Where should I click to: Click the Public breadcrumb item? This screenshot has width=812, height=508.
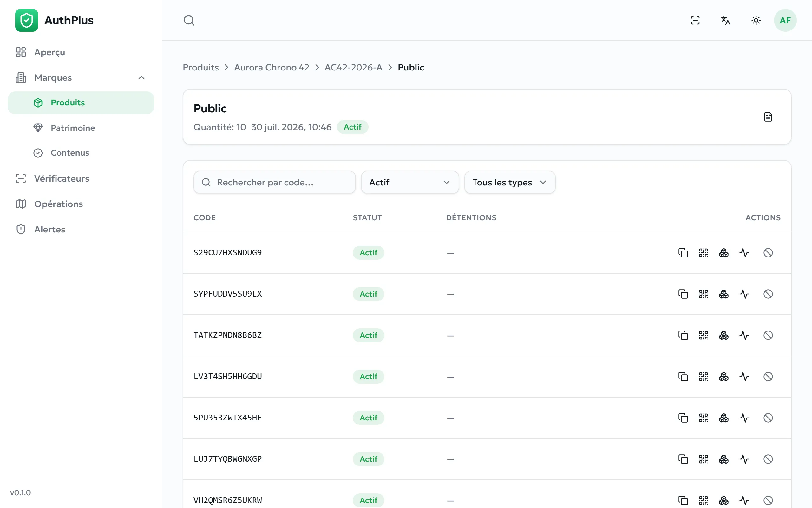coord(411,68)
